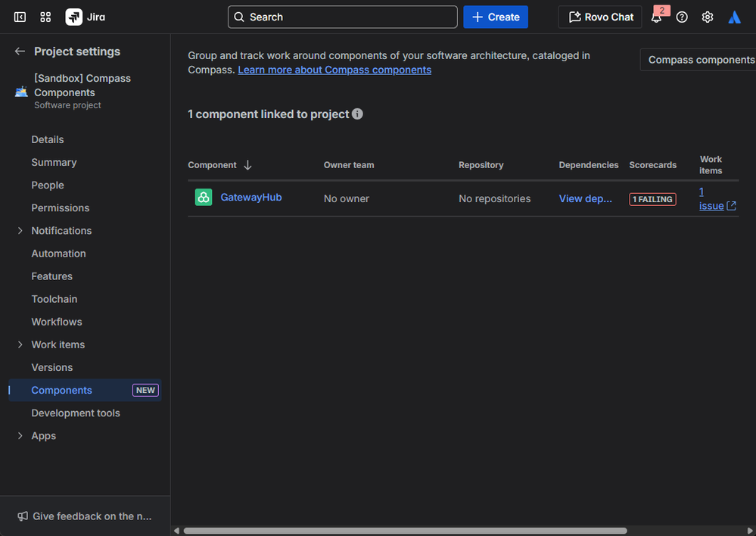Open the Permissions settings page
The height and width of the screenshot is (536, 756).
pyautogui.click(x=61, y=207)
